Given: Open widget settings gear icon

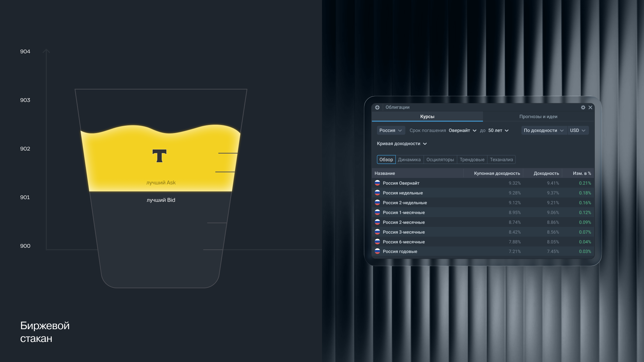Looking at the screenshot, I should pos(583,107).
